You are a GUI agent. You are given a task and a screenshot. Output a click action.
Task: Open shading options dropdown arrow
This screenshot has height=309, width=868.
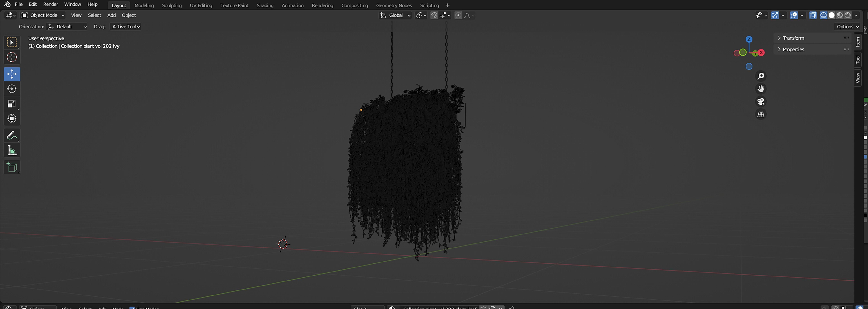point(856,15)
